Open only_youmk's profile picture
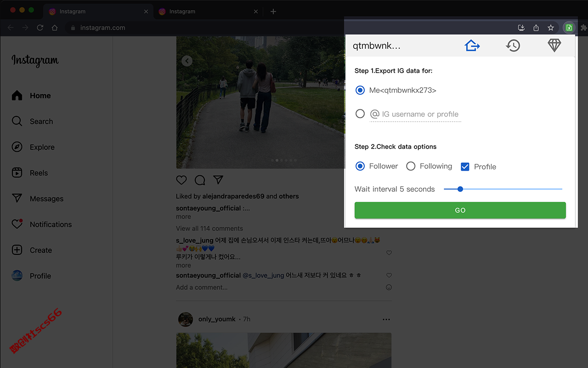The width and height of the screenshot is (588, 368). [x=186, y=319]
